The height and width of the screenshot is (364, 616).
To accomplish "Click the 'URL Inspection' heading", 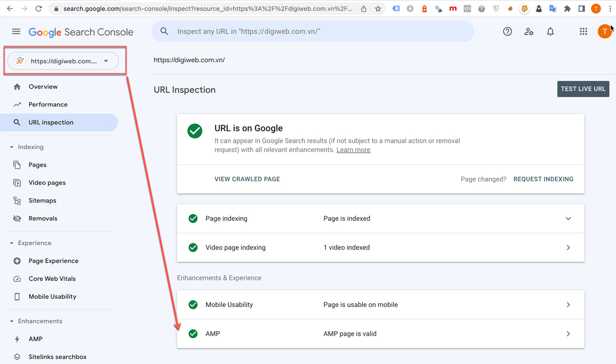I will tap(185, 90).
